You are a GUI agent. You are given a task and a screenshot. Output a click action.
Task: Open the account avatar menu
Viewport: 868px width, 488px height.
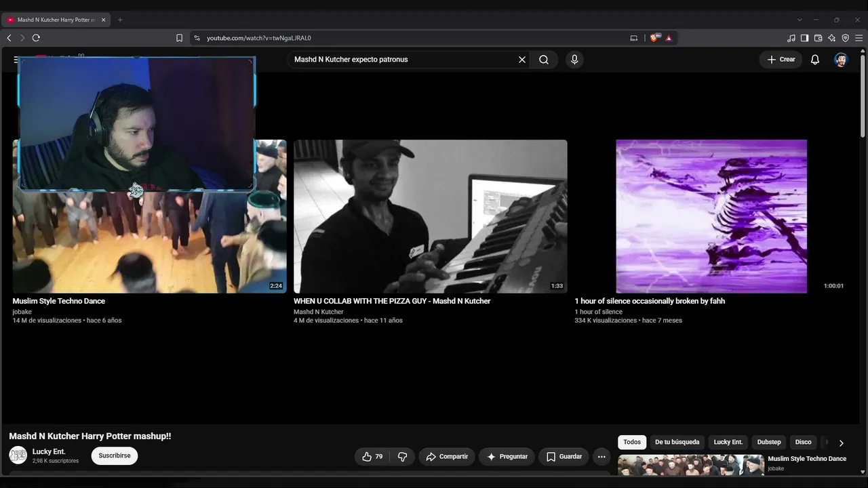tap(841, 60)
